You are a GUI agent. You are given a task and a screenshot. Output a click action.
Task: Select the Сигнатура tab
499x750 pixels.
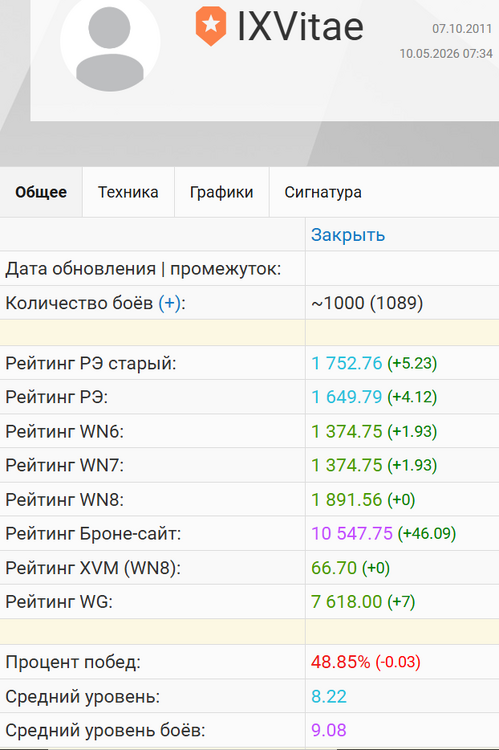(x=323, y=192)
